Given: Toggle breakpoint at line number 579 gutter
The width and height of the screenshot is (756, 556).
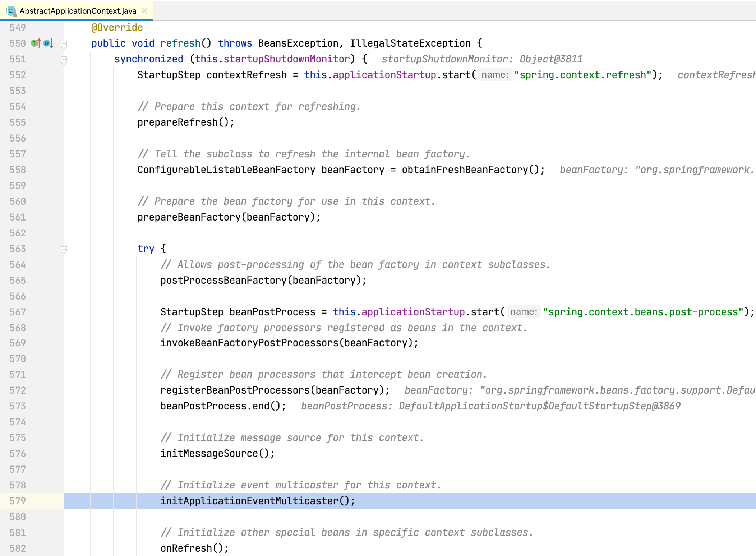Looking at the screenshot, I should pos(18,501).
